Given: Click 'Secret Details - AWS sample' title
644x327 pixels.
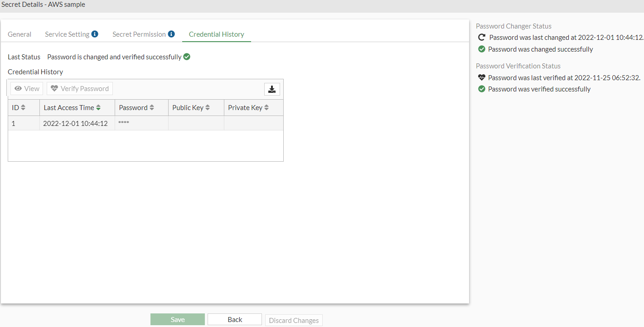Looking at the screenshot, I should 44,5.
